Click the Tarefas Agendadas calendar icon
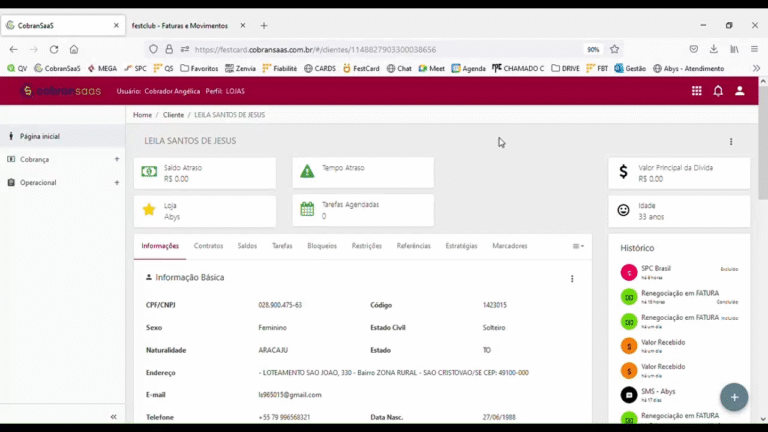Image resolution: width=768 pixels, height=432 pixels. tap(307, 209)
